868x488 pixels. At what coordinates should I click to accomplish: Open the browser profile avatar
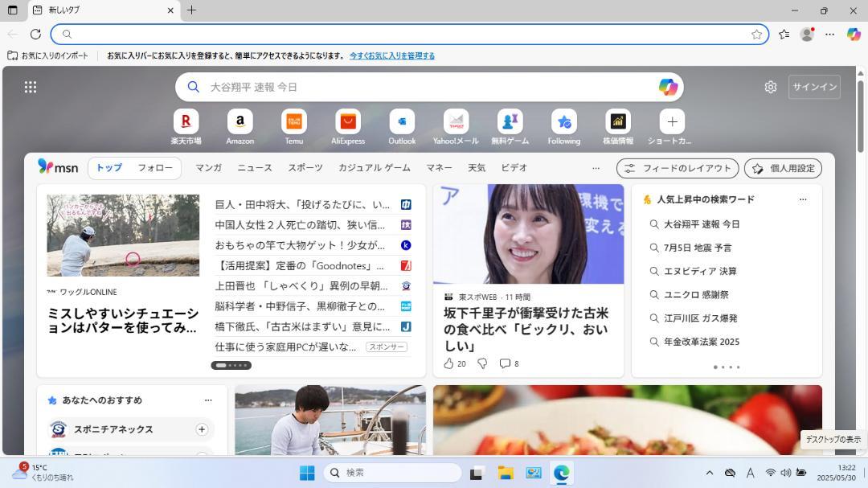[807, 35]
